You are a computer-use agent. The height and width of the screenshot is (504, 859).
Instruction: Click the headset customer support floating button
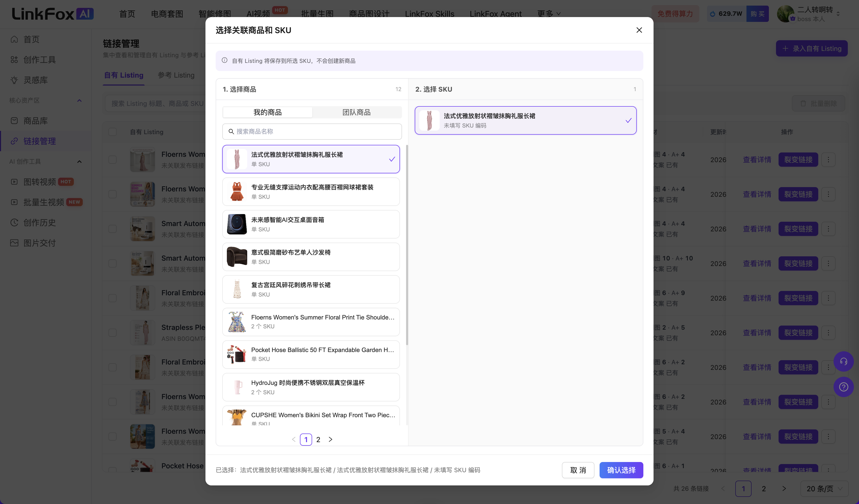click(843, 361)
